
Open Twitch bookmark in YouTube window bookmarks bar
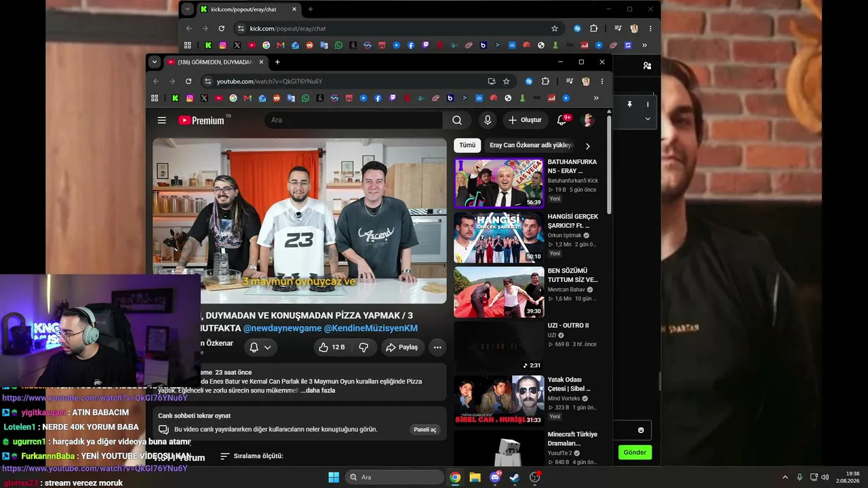coord(392,98)
